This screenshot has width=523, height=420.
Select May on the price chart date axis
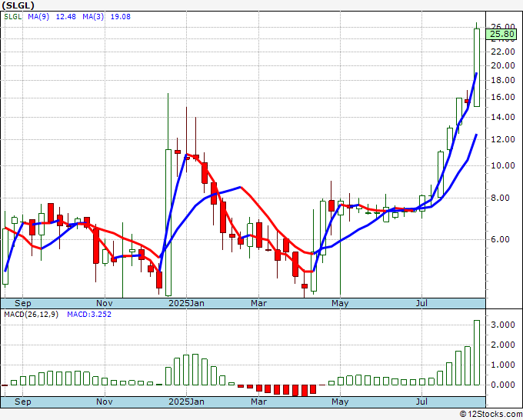[x=340, y=303]
